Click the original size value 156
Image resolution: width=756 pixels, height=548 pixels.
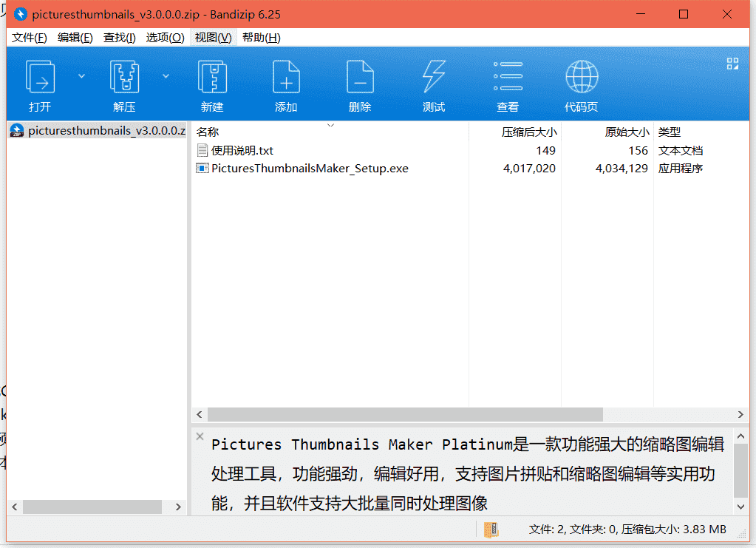pyautogui.click(x=638, y=151)
